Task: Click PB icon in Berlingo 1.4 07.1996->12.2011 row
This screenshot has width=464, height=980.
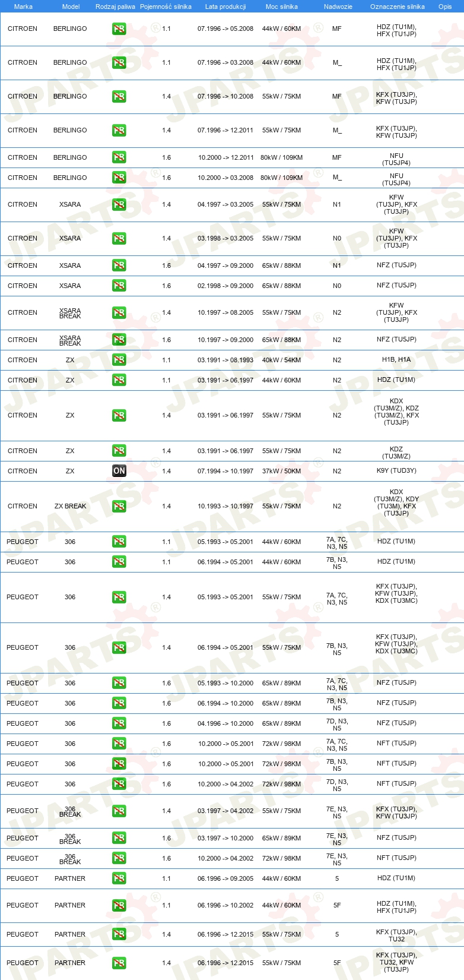Action: [x=119, y=130]
